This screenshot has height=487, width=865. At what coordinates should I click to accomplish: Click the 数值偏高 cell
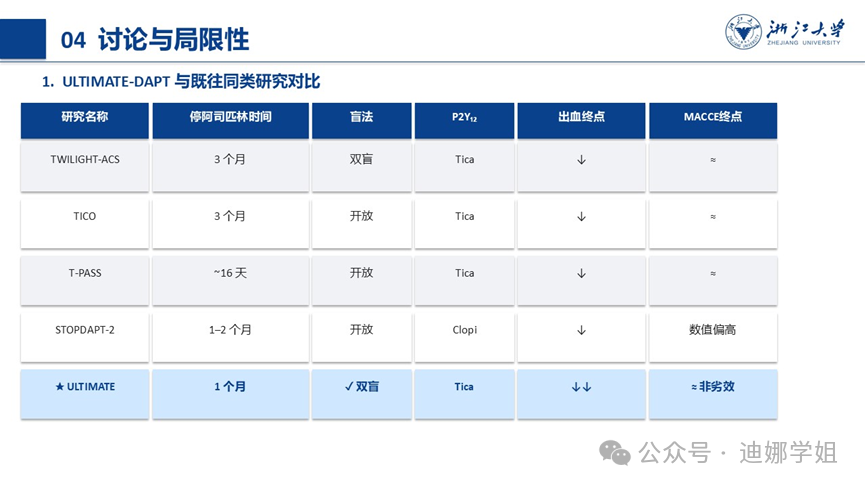(713, 338)
